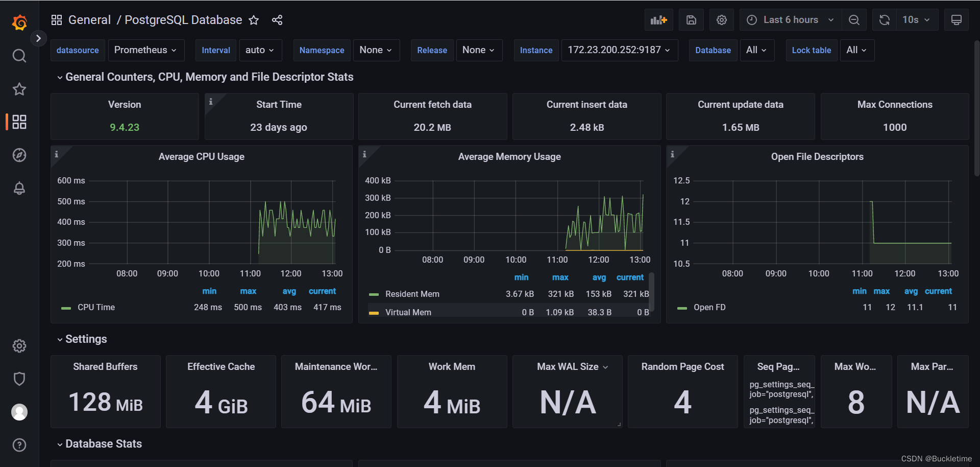
Task: Open Open File Descriptors panel title menu
Action: (817, 156)
